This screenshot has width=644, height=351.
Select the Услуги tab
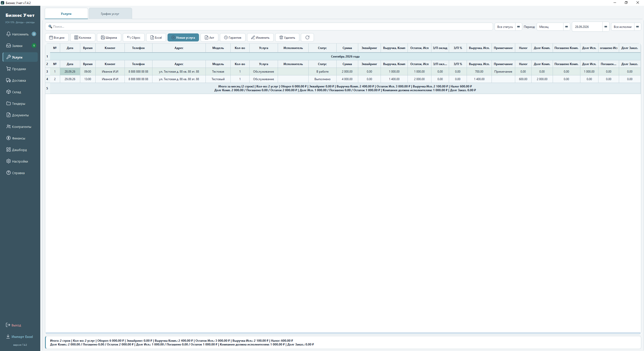[x=66, y=14]
